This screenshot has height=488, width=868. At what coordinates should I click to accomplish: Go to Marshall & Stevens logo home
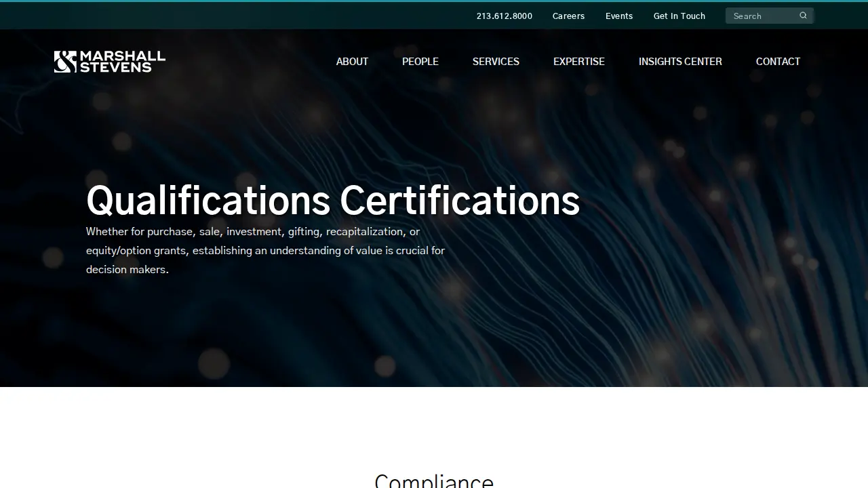click(x=110, y=62)
